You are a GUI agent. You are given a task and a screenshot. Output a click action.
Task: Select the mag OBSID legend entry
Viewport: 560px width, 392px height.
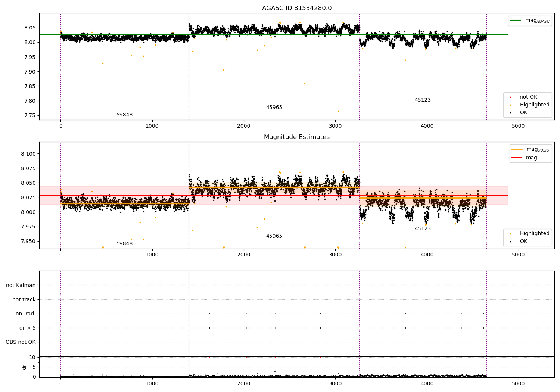tap(531, 149)
